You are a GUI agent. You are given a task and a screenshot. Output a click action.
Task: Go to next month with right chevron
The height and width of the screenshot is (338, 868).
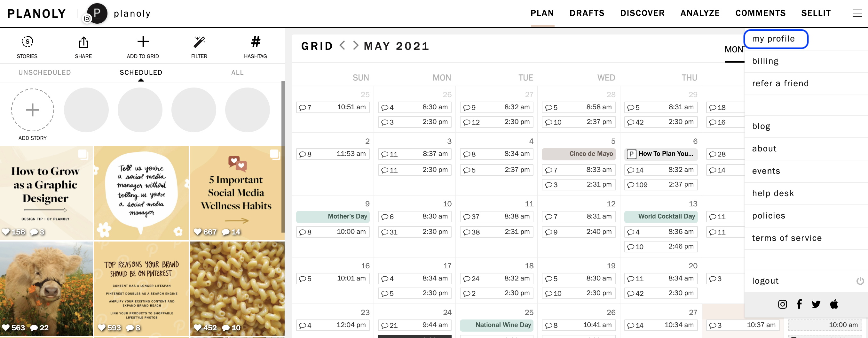click(x=356, y=45)
